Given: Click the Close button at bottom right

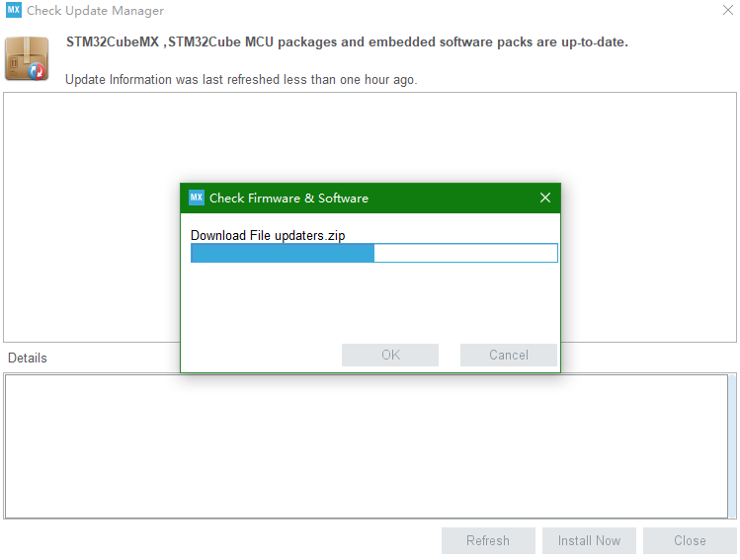Looking at the screenshot, I should (x=690, y=540).
